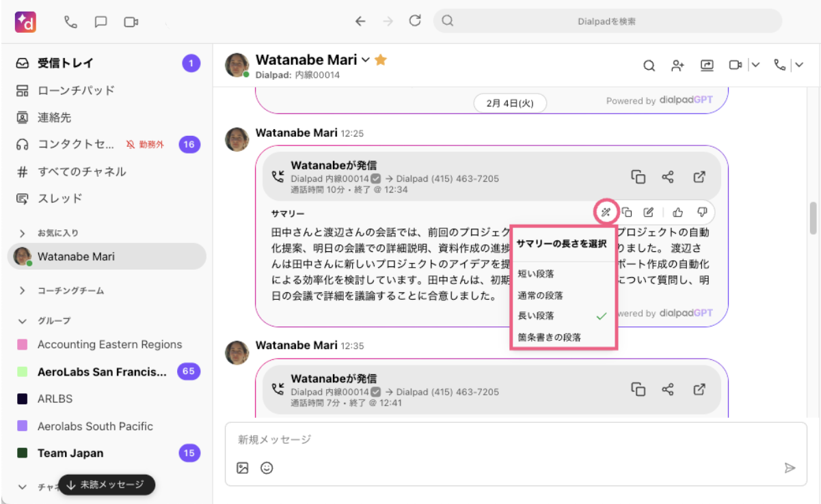Toggle favorite star next to Watanabe Mari
Screen dimensions: 821x504
point(381,60)
